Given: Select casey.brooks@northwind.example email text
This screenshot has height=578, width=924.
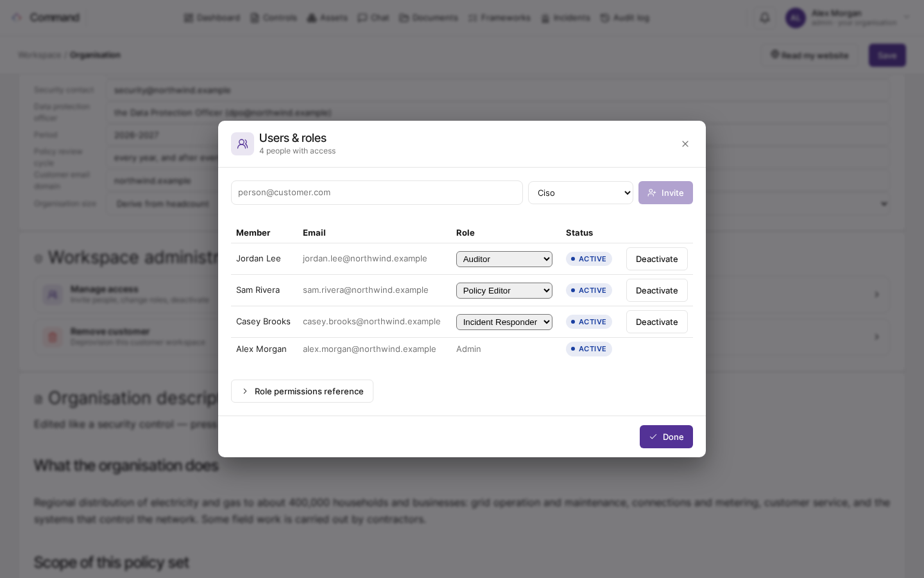Looking at the screenshot, I should click(x=372, y=322).
